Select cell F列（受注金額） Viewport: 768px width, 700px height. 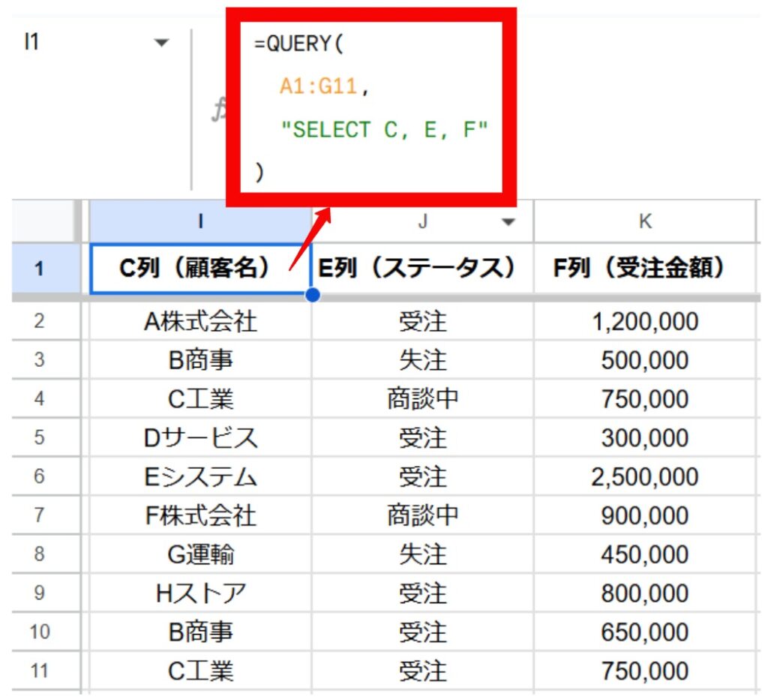click(644, 269)
